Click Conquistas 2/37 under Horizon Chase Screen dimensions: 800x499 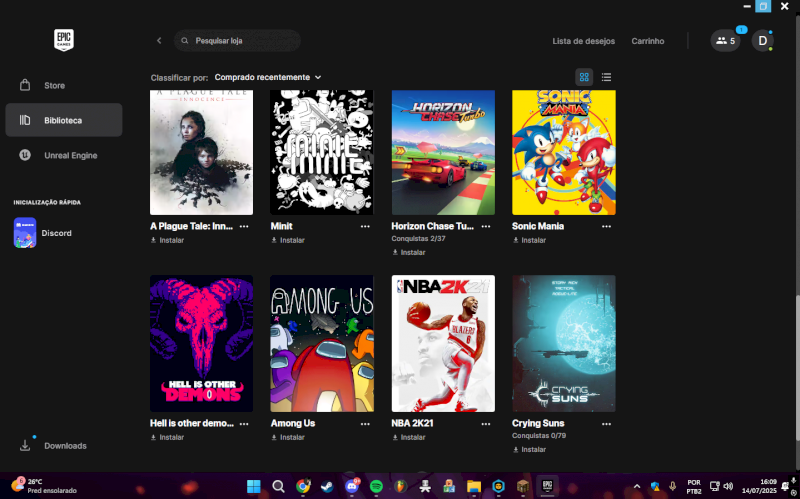point(418,238)
